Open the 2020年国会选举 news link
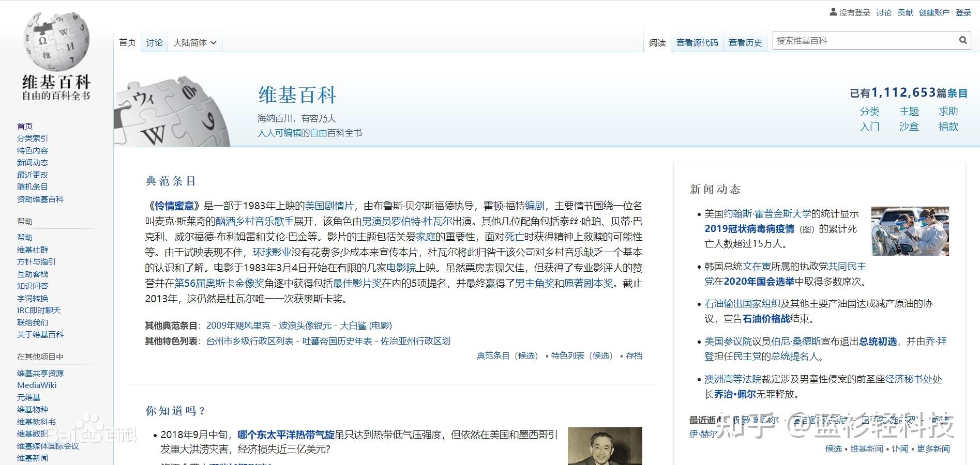Screen dimensions: 980x465 click(759, 282)
